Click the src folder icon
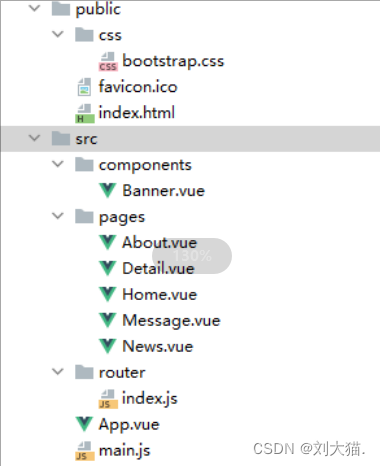380x466 pixels. click(61, 138)
